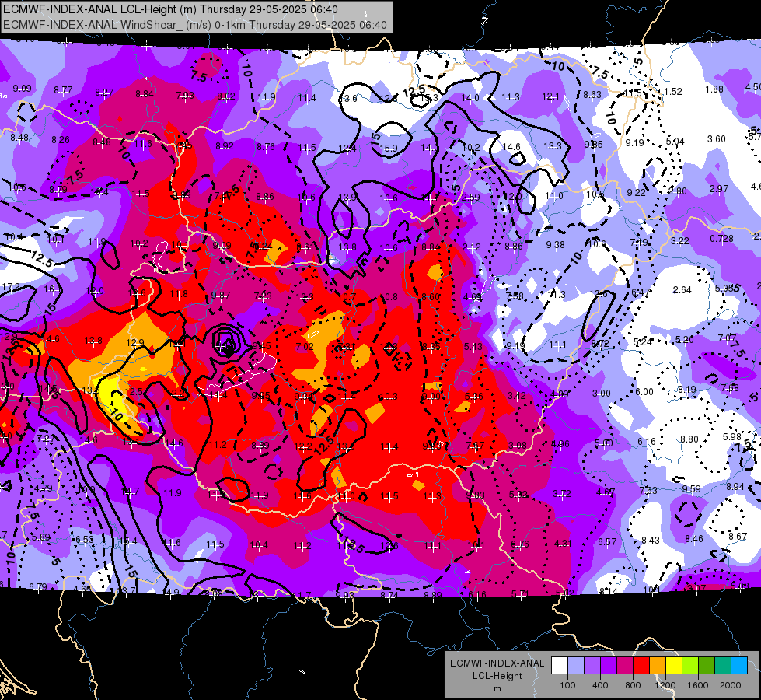Click the wind shear value '0.728'
This screenshot has width=761, height=700.
coord(721,239)
